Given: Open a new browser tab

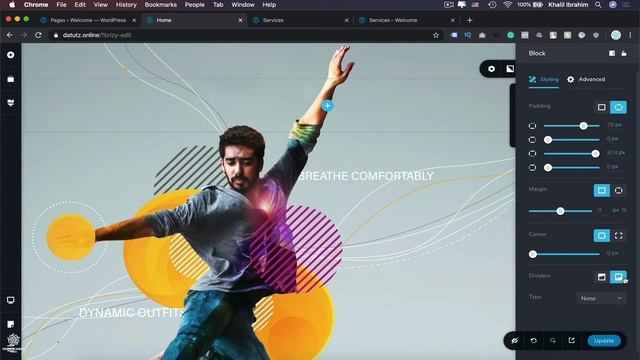Looking at the screenshot, I should (469, 20).
